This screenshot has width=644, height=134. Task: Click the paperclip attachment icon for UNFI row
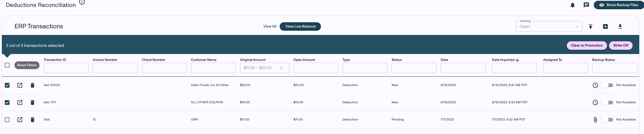point(595,120)
